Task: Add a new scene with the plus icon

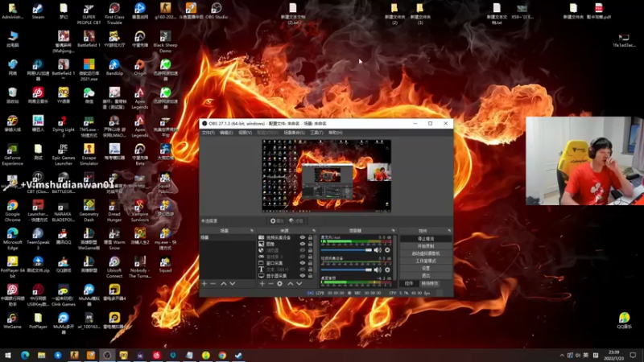Action: (204, 284)
